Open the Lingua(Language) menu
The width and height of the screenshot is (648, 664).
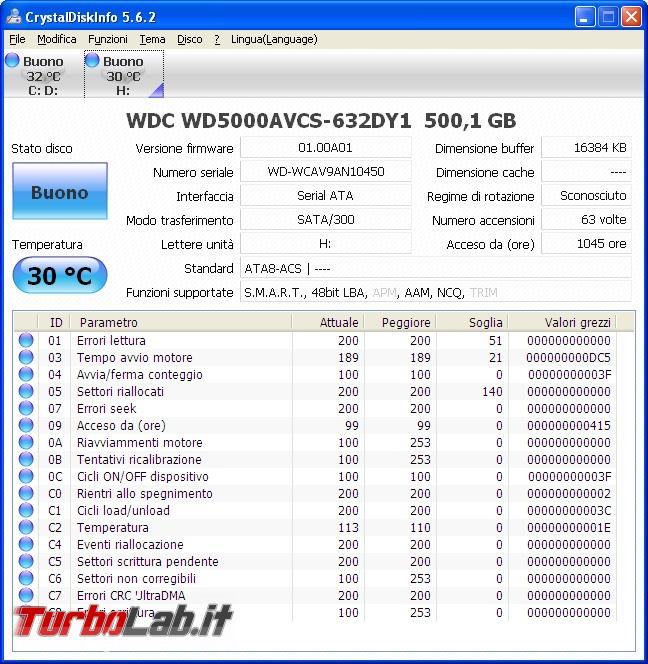(274, 39)
